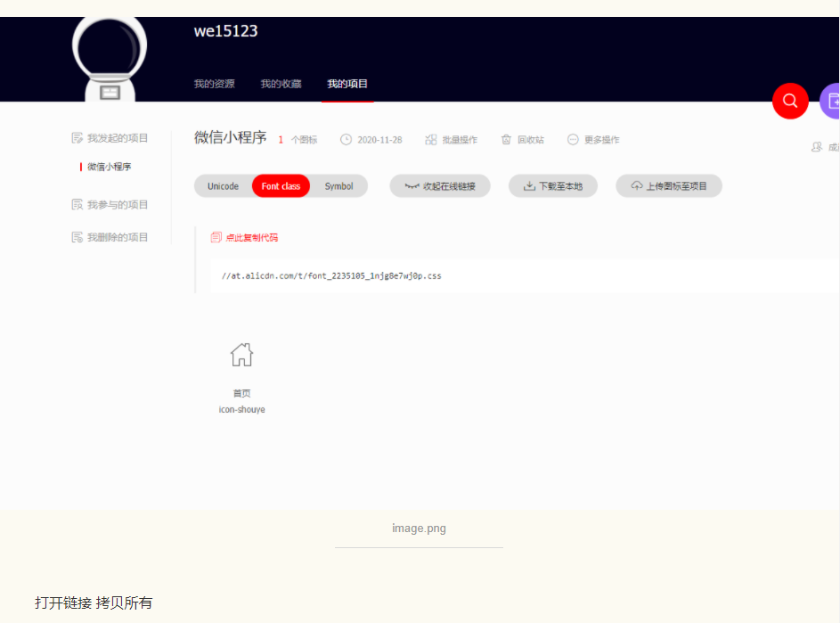Open the 我的收藏 tab
840x623 pixels.
(x=281, y=84)
